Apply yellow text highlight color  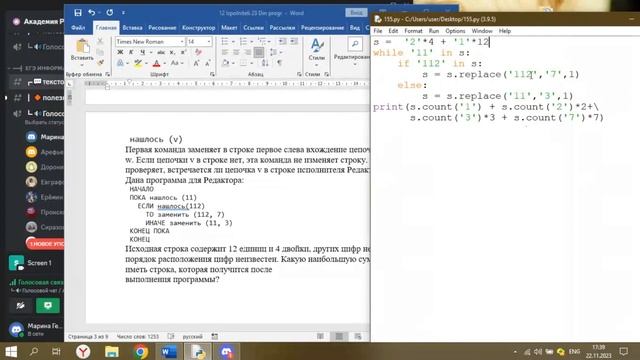pos(138,63)
